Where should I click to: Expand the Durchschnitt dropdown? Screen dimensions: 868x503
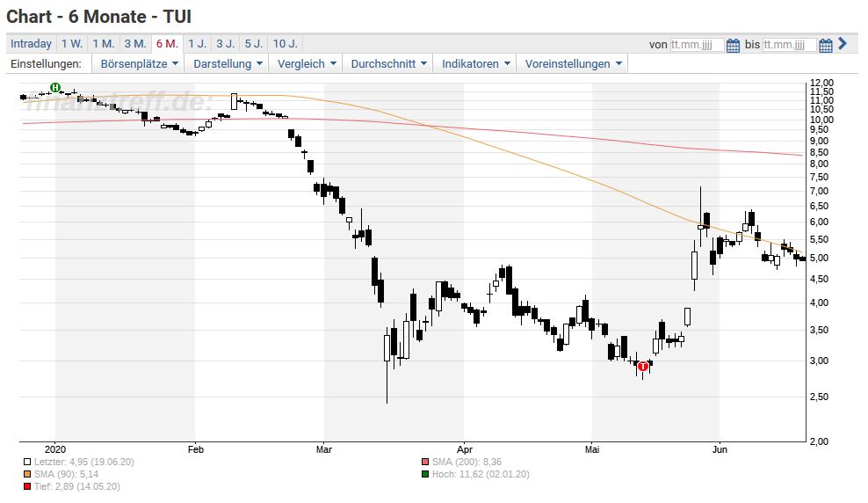(x=388, y=63)
